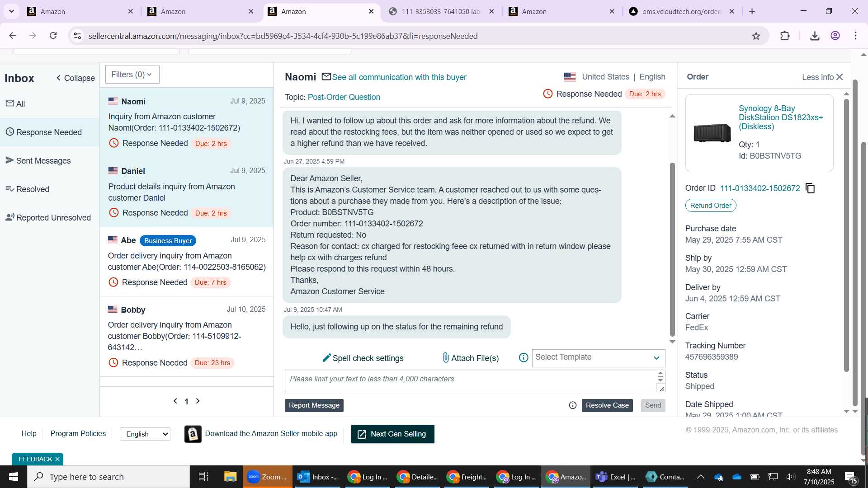The width and height of the screenshot is (868, 488).
Task: Open the notification center icon
Action: (x=850, y=477)
